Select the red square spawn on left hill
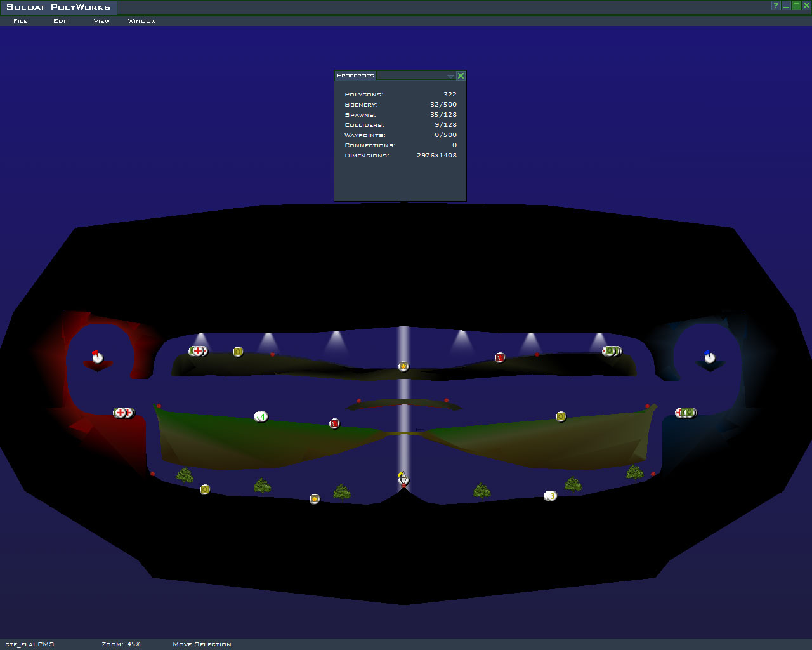Viewport: 812px width, 650px height. coord(334,423)
